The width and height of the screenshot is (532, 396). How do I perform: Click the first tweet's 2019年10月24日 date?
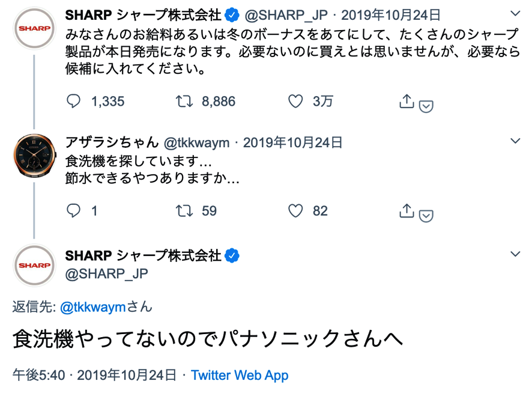click(x=391, y=15)
